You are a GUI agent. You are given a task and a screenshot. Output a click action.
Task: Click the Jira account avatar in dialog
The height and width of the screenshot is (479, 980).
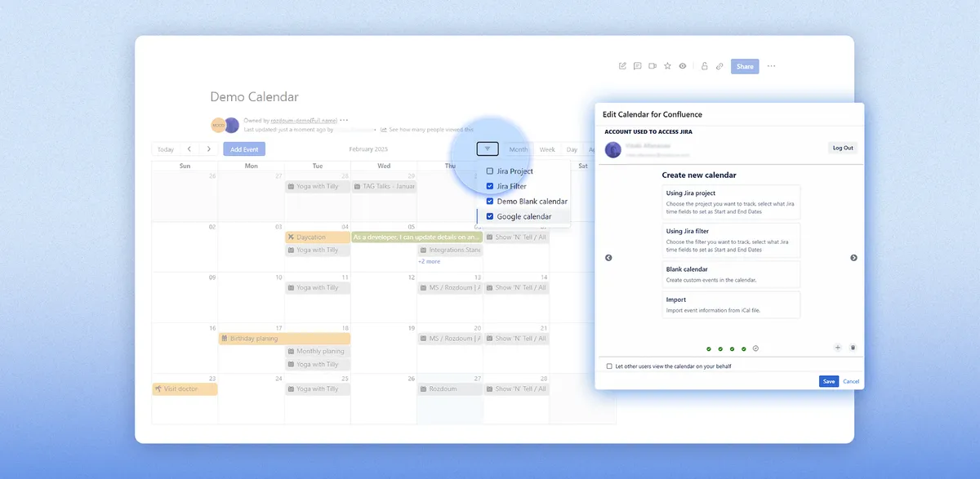coord(612,149)
